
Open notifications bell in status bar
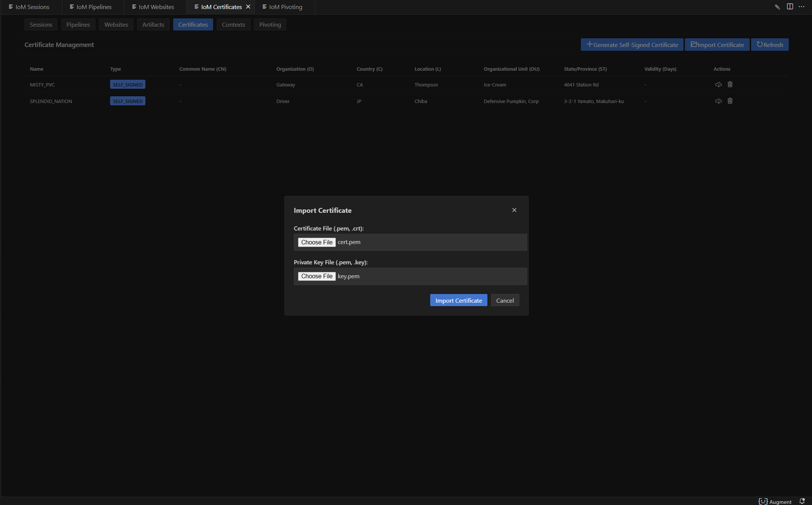click(802, 501)
